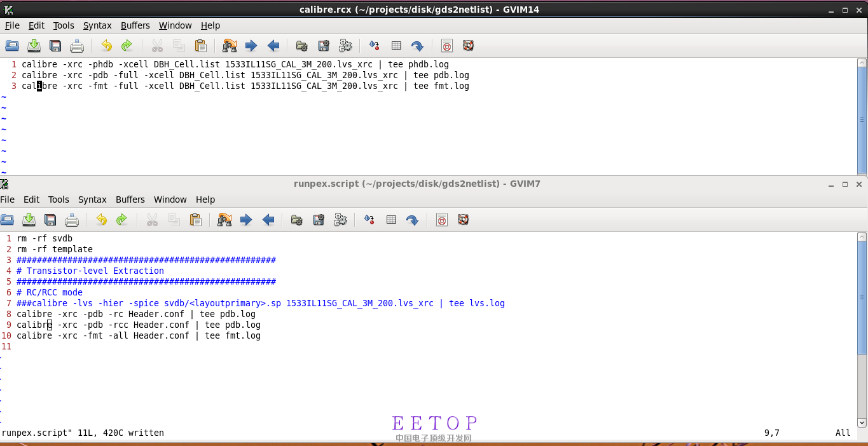Run make in calibre.rcx window toolbar

[x=375, y=46]
